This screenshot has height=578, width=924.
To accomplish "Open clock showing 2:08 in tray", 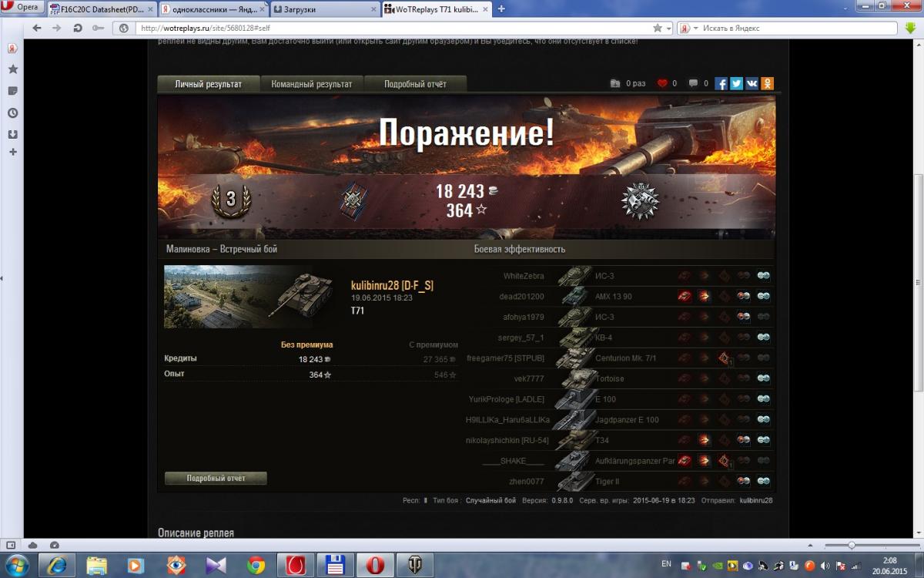I will pos(889,566).
